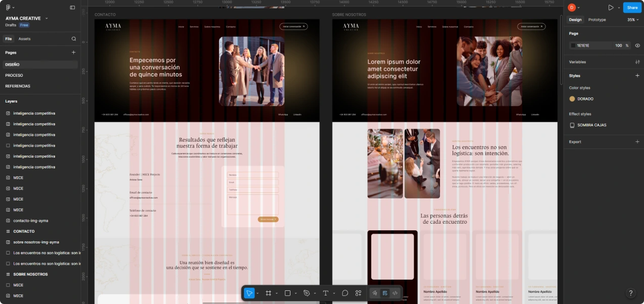This screenshot has height=304, width=644.
Task: Select the Pen tool
Action: 307,293
